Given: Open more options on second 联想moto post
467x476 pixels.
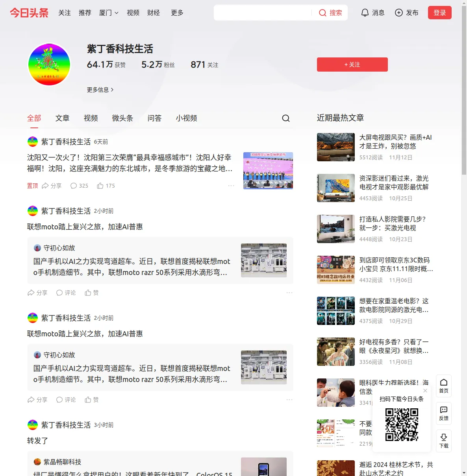Looking at the screenshot, I should click(x=289, y=400).
